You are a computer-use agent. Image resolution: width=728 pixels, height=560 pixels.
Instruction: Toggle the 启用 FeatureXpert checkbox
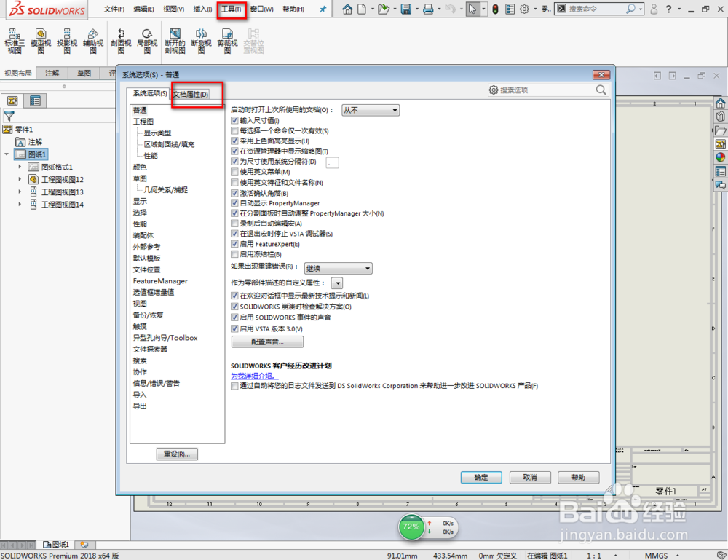coord(234,244)
